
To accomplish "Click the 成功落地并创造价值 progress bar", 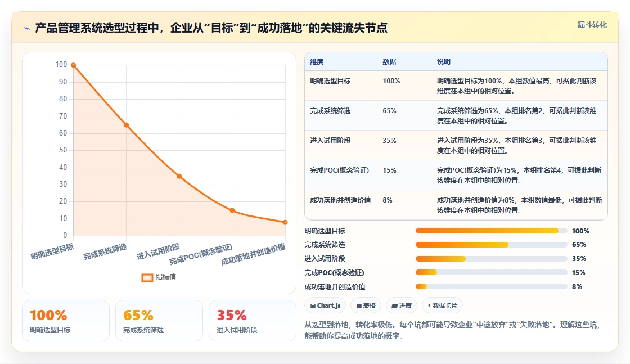I will click(x=492, y=286).
